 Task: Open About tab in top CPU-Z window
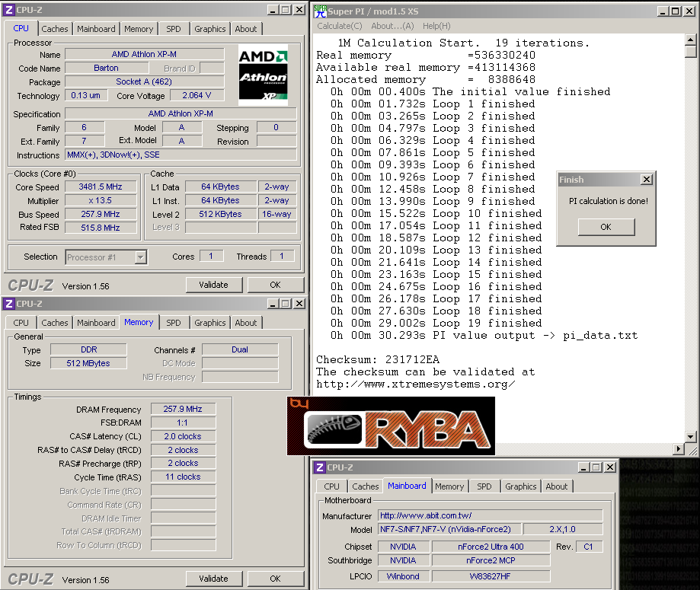245,29
